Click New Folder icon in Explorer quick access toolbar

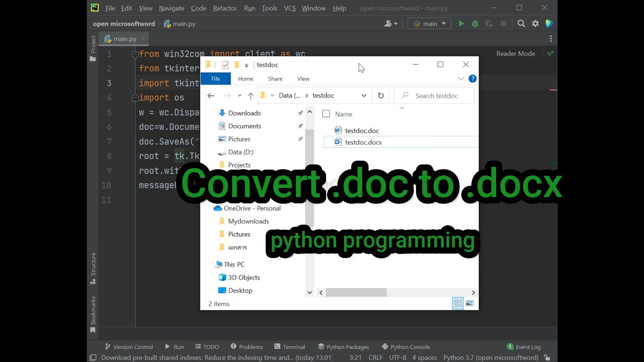pyautogui.click(x=236, y=65)
